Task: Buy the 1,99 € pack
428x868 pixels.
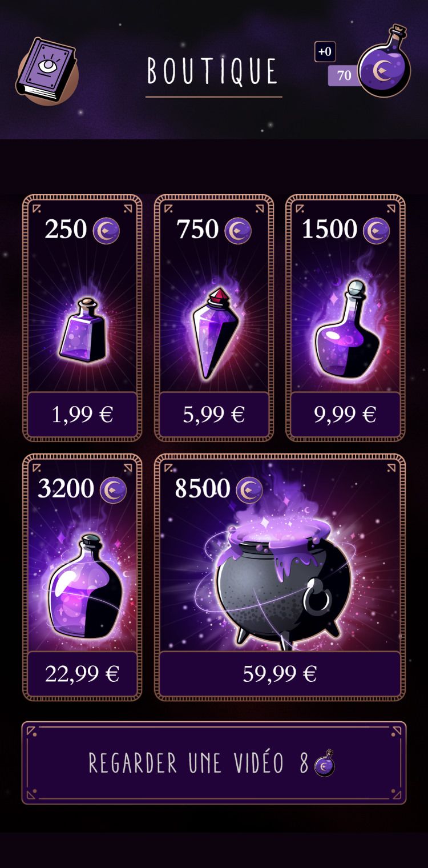Action: click(x=83, y=415)
